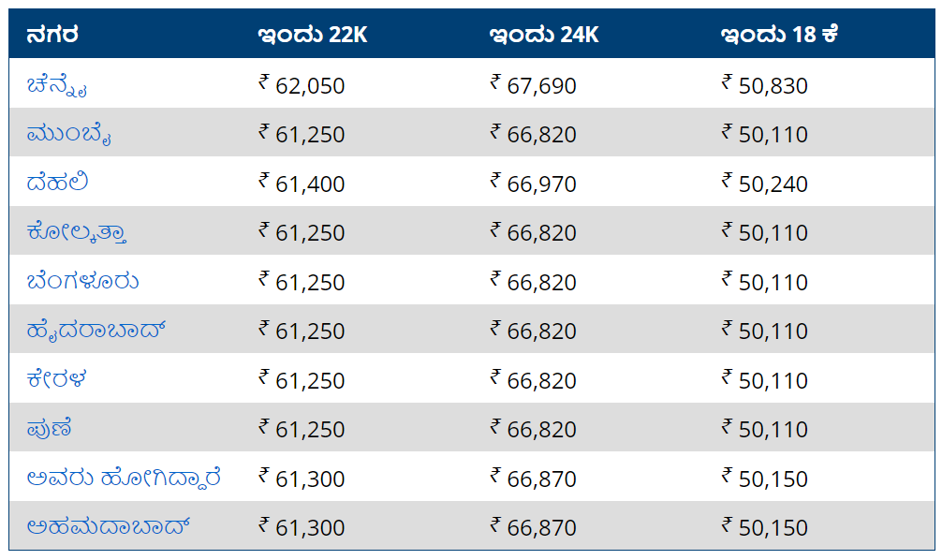Screen dimensions: 942x560
Task: Open the ಬೆಂಗಳೂರು city link
Action: click(x=83, y=281)
